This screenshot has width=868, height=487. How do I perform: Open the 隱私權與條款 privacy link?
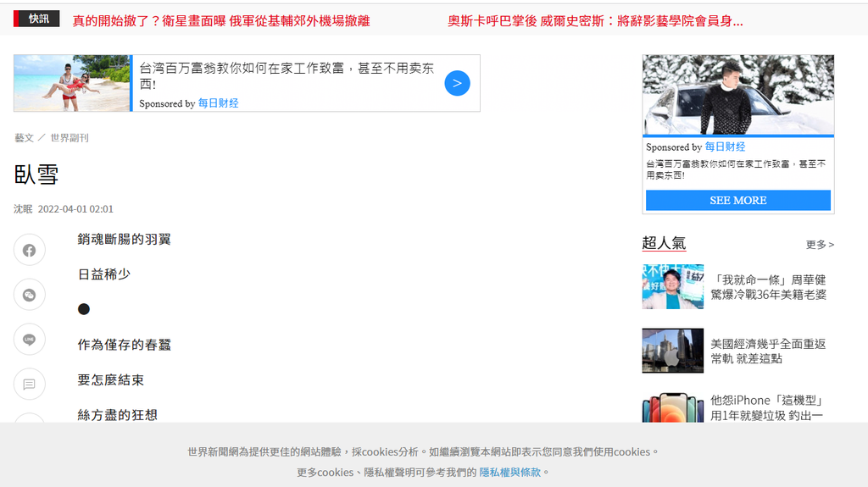coord(509,472)
